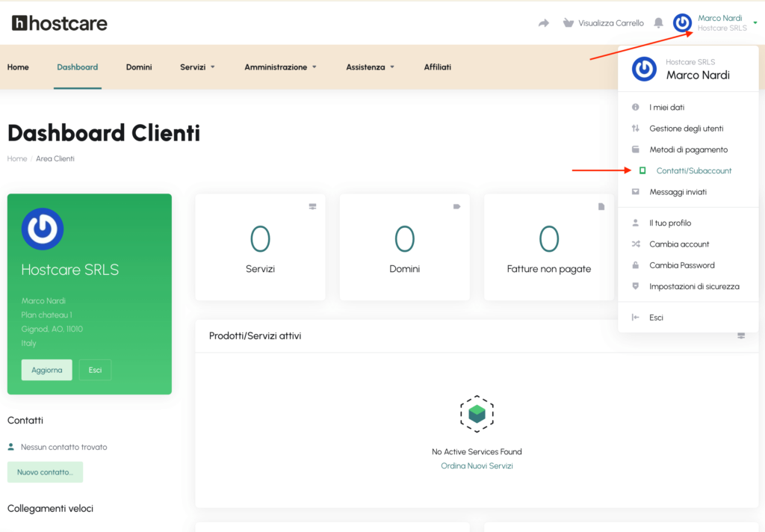The width and height of the screenshot is (765, 532).
Task: Expand the Assistenza menu dropdown
Action: click(371, 66)
